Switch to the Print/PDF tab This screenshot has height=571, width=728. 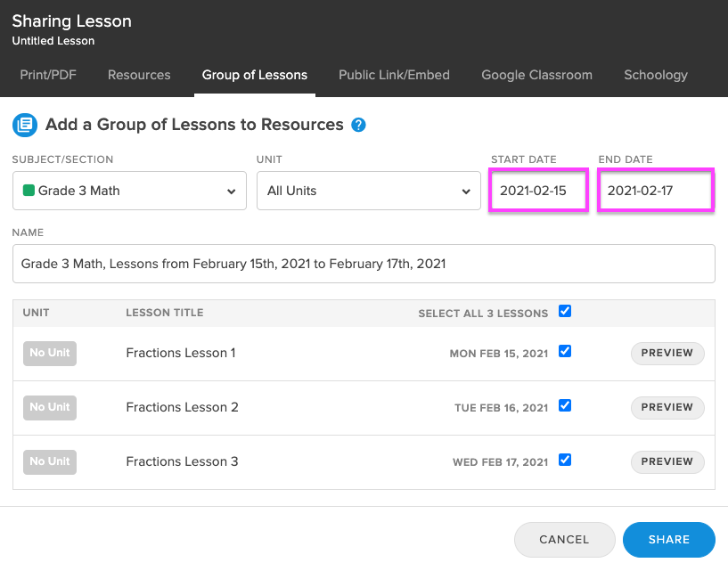pos(48,75)
